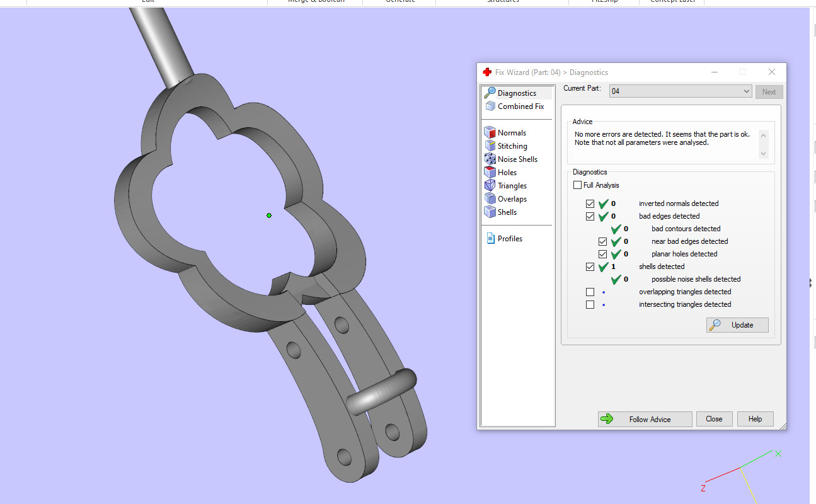Uncheck planar holes detected checkbox
This screenshot has width=816, height=504.
click(602, 254)
